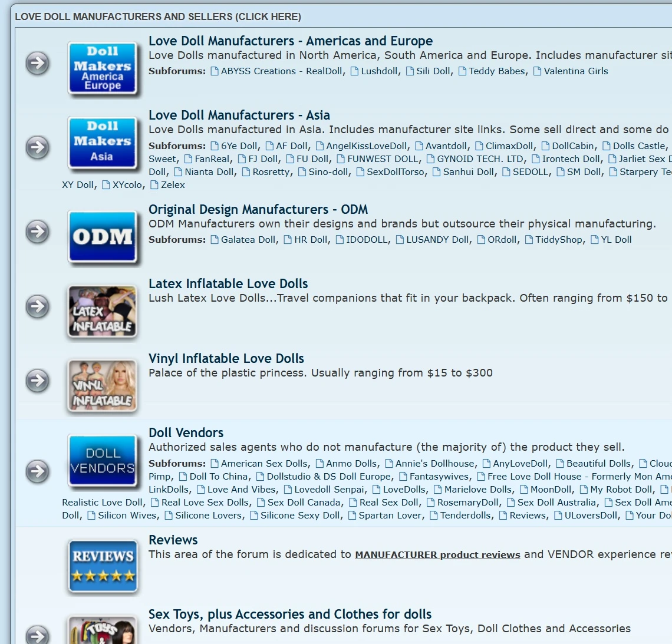672x644 pixels.
Task: Click arrow icon beside Latex Inflatable Love Dolls
Action: (x=37, y=306)
